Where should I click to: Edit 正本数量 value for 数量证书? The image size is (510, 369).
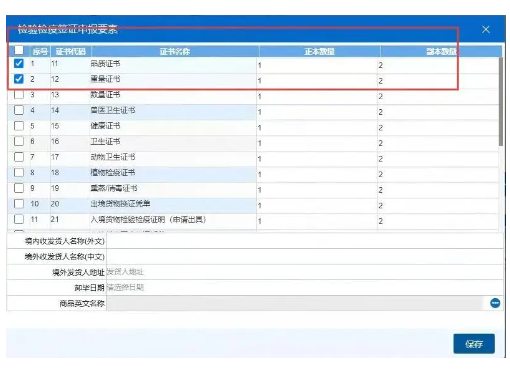(317, 96)
